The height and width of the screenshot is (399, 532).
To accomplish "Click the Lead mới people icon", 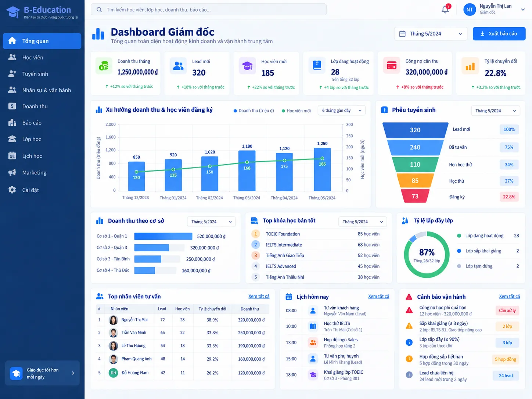I will (x=178, y=66).
